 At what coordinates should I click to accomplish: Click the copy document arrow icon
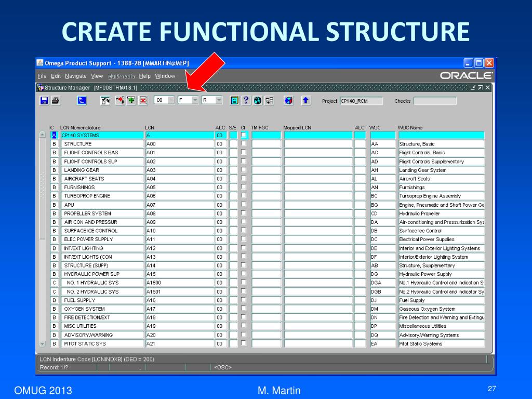coord(105,100)
